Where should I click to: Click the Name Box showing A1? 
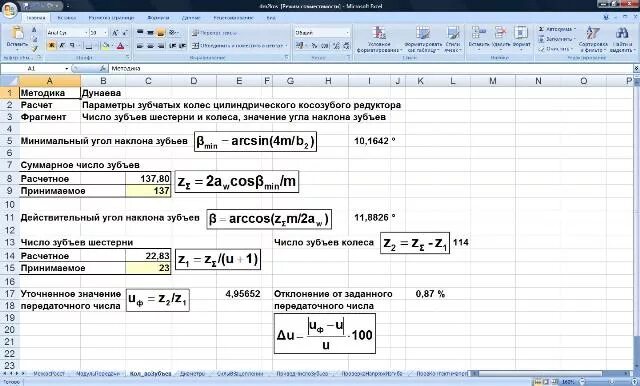35,69
